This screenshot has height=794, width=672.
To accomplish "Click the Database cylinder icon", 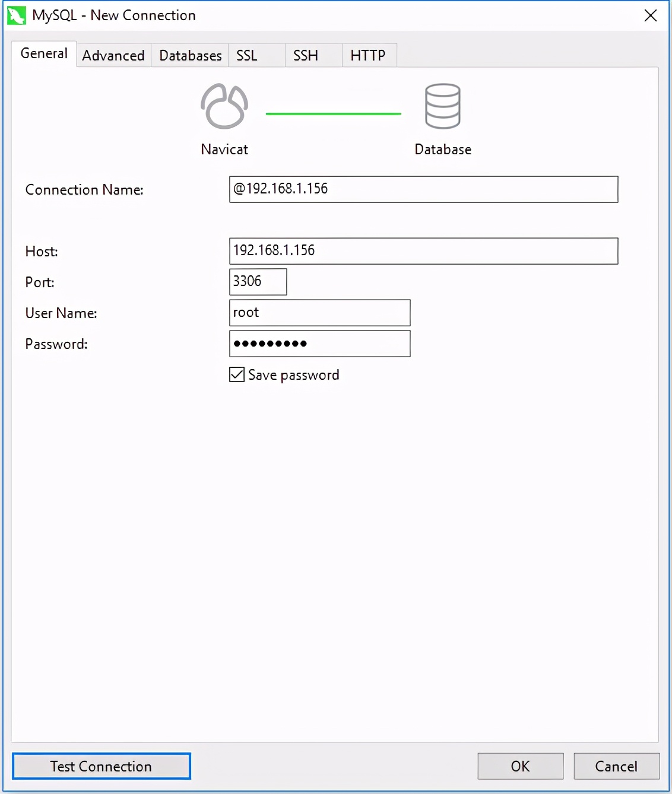I will coord(443,106).
